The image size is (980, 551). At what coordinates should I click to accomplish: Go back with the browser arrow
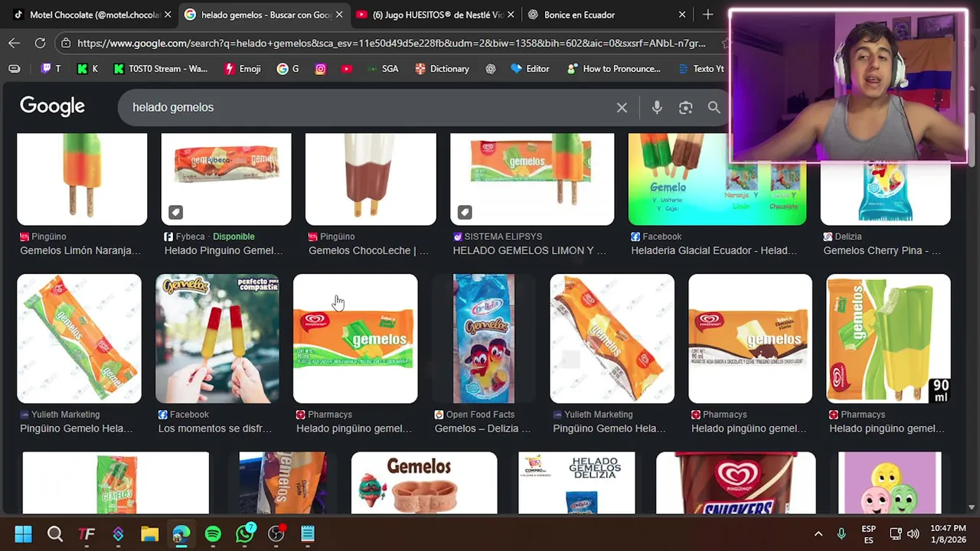(14, 43)
